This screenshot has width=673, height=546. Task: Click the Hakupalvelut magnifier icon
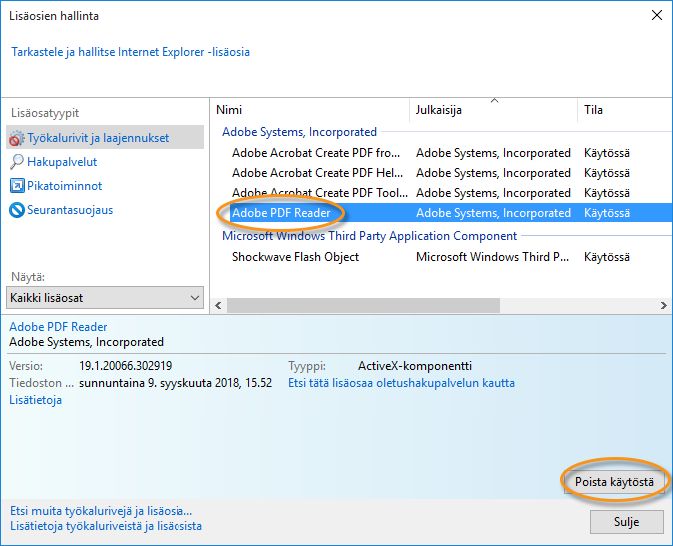(17, 162)
